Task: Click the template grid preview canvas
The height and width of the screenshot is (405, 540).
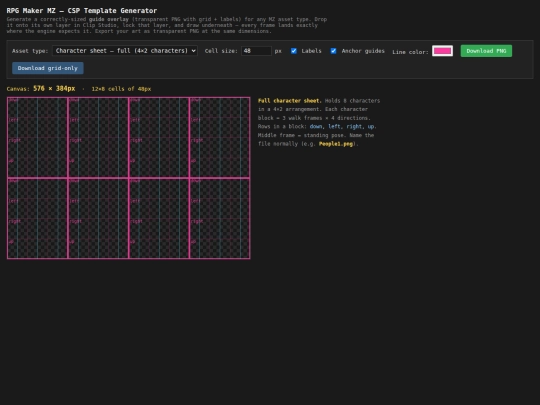Action: point(128,178)
